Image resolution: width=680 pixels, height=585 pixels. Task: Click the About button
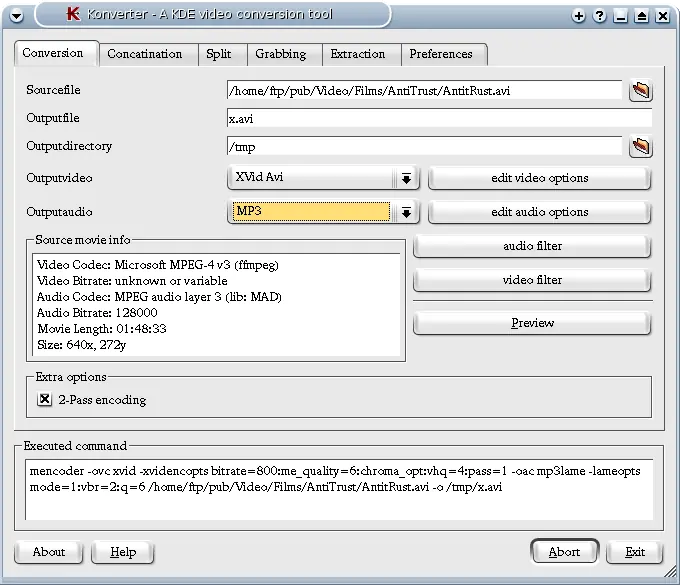click(x=49, y=552)
